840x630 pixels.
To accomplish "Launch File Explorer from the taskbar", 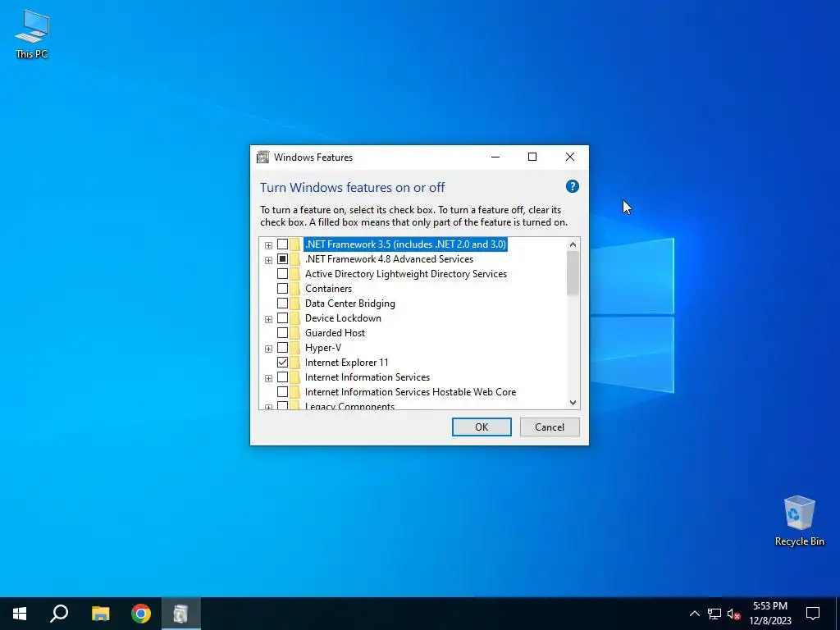I will (x=100, y=614).
